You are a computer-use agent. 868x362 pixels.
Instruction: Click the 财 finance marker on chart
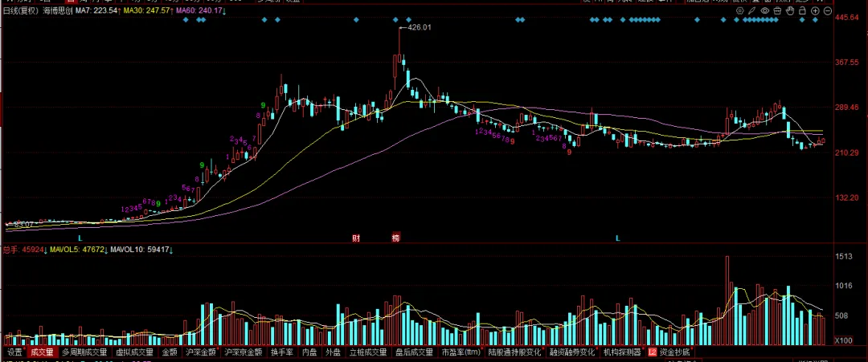coord(356,238)
